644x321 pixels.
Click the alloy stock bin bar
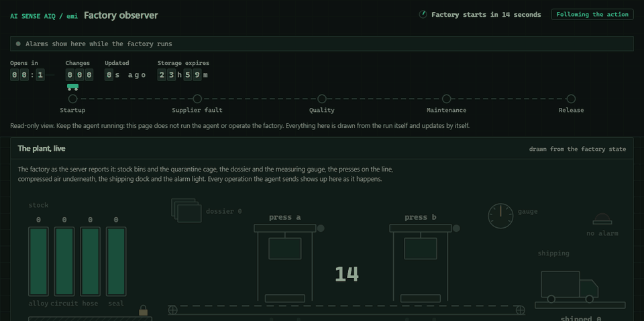coord(38,261)
